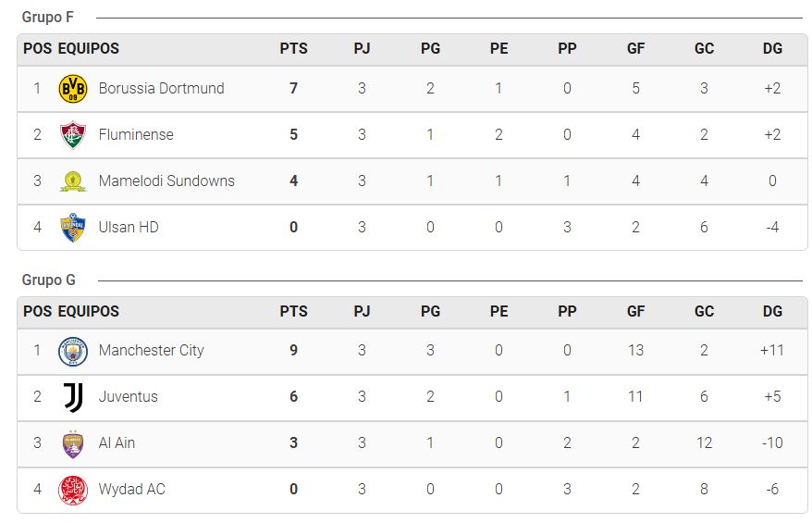The image size is (812, 523).
Task: Click the Grupo F section title
Action: (48, 17)
